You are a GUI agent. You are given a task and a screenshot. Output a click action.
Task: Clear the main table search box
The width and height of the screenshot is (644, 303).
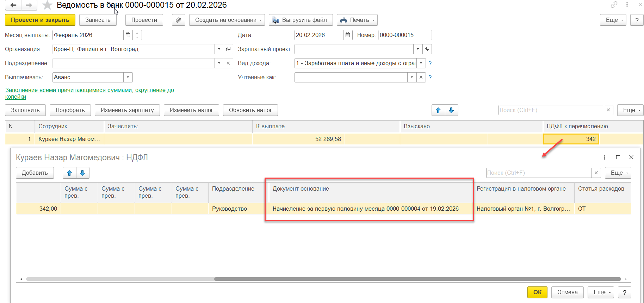pyautogui.click(x=608, y=110)
